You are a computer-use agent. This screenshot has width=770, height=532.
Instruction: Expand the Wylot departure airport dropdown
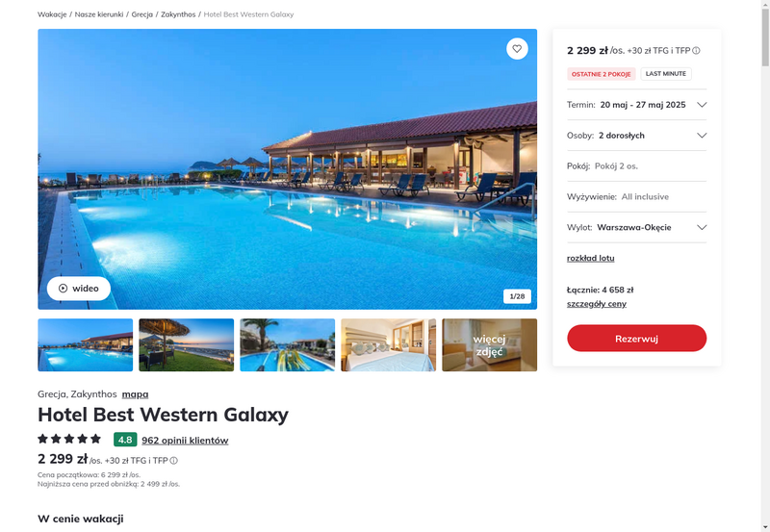[636, 227]
